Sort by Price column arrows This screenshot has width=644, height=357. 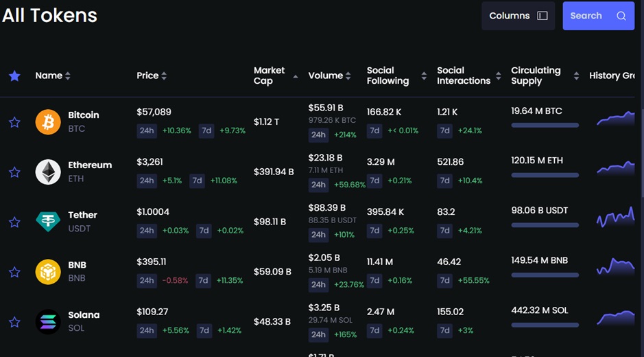(164, 76)
